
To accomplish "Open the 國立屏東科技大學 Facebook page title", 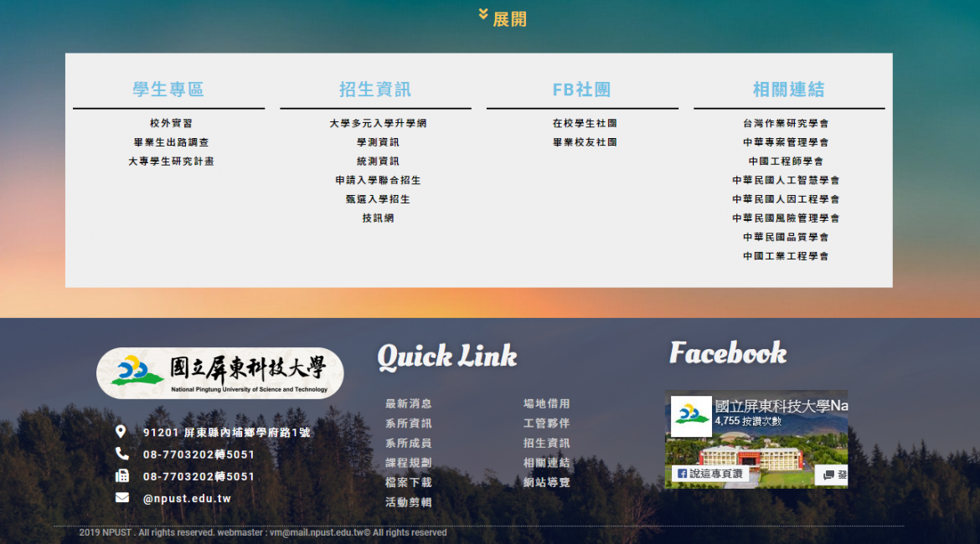I will [x=780, y=406].
